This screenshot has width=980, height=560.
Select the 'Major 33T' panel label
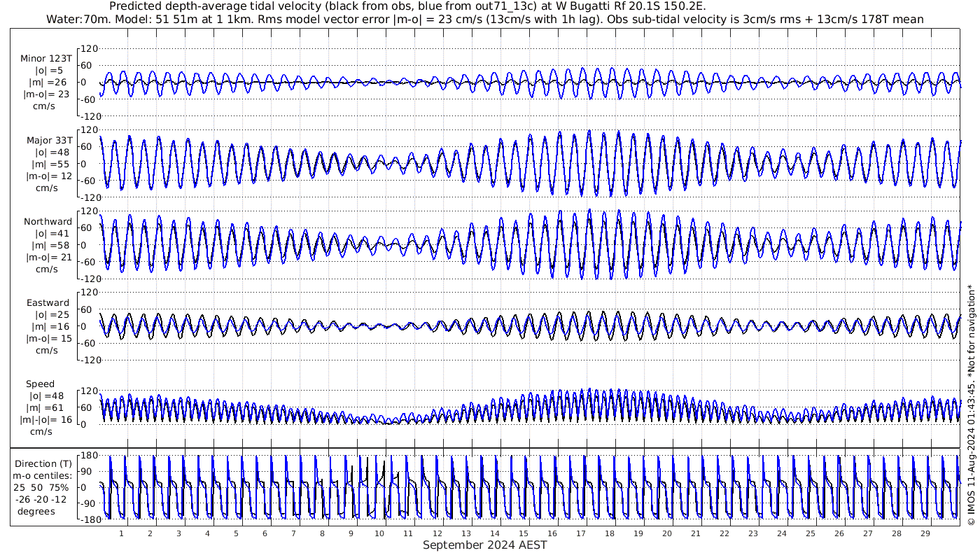49,141
